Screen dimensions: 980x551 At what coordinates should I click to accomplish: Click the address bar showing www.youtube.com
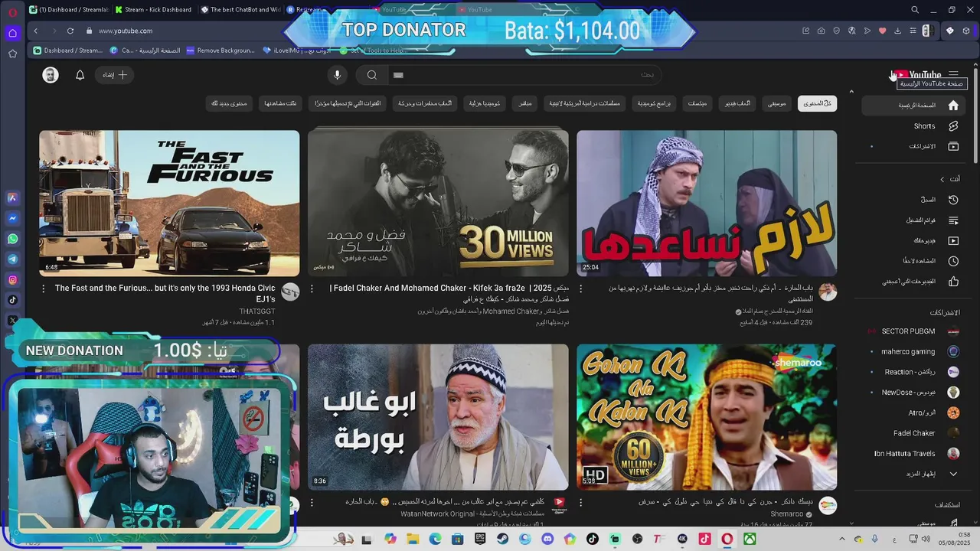tap(126, 31)
